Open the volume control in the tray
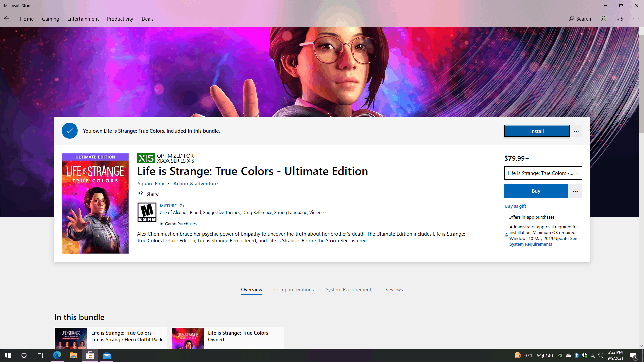Viewport: 644px width, 362px height. (x=601, y=355)
